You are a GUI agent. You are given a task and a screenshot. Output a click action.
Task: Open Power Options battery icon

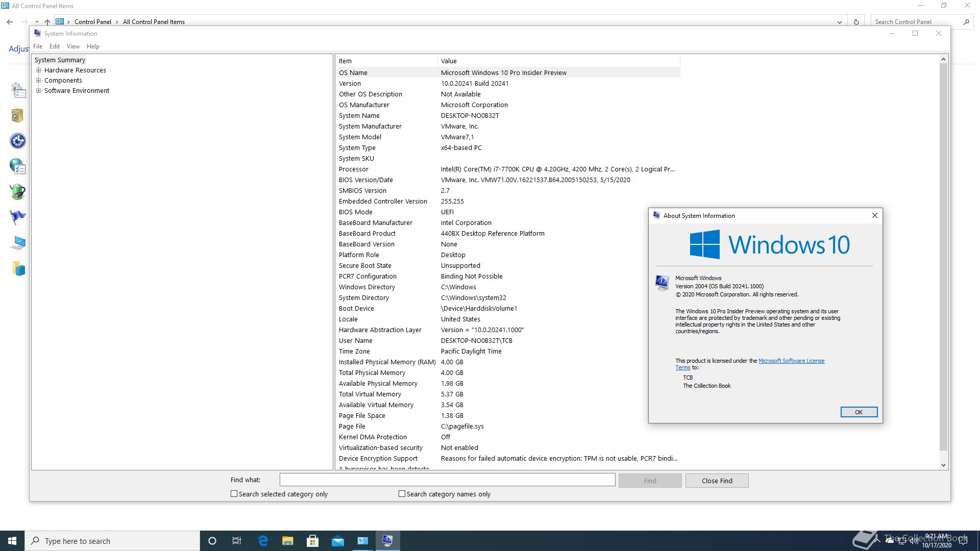(18, 192)
